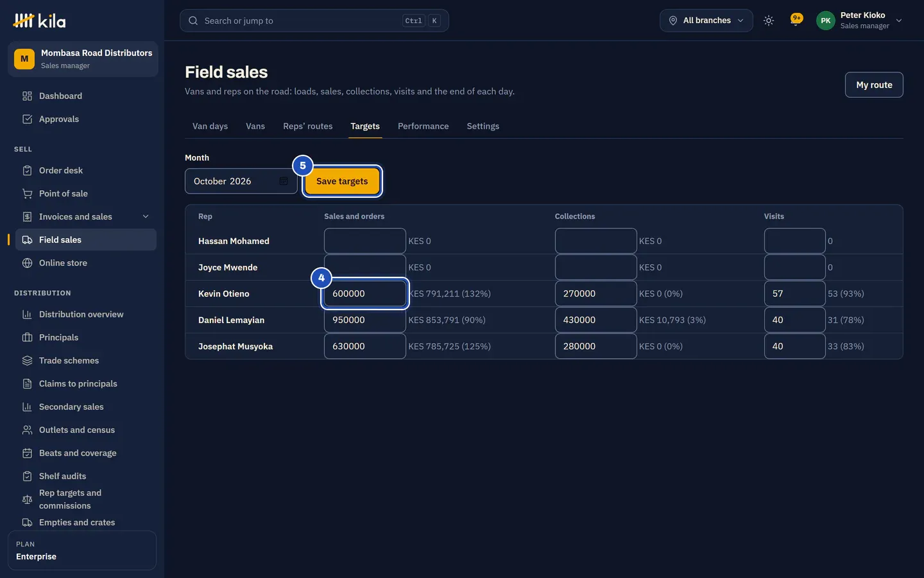Open the Settings tab
924x578 pixels.
pos(483,126)
